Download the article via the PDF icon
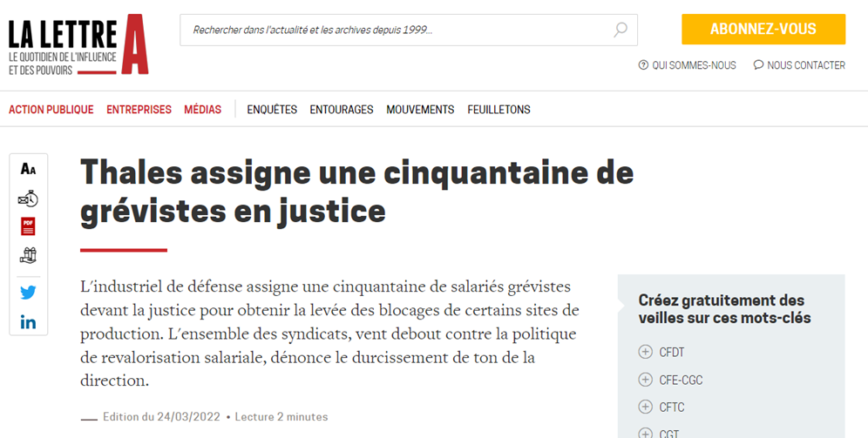The width and height of the screenshot is (868, 438). point(28,226)
